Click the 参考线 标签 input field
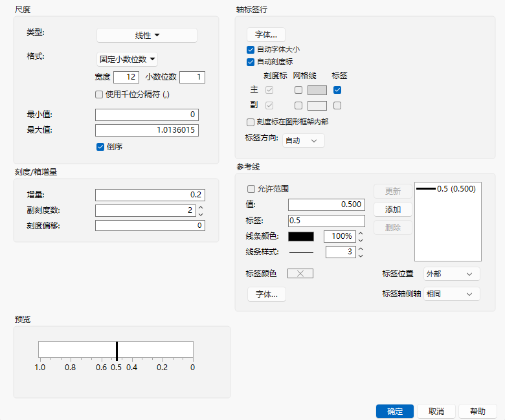Screen dimensions: 505x420 [x=326, y=221]
